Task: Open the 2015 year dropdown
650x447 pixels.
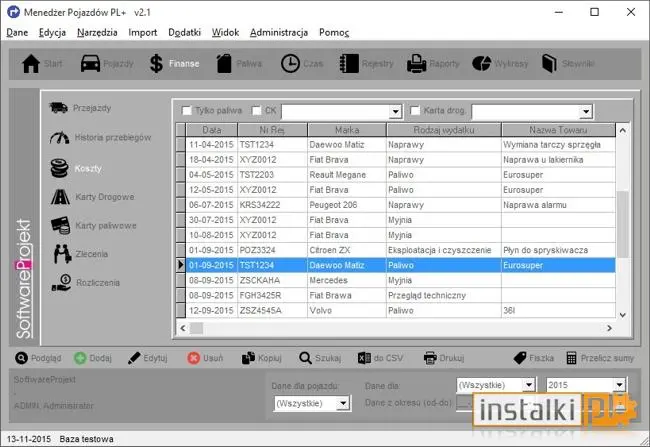Action: click(619, 385)
